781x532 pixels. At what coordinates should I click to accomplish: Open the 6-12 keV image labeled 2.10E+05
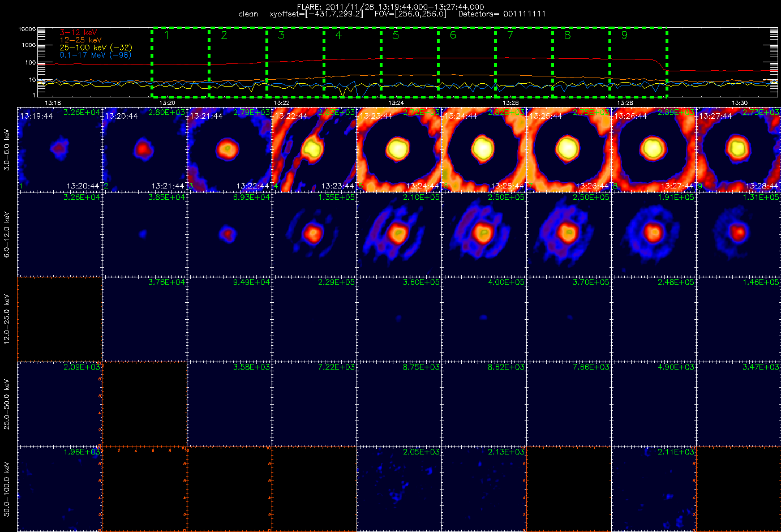coord(399,234)
